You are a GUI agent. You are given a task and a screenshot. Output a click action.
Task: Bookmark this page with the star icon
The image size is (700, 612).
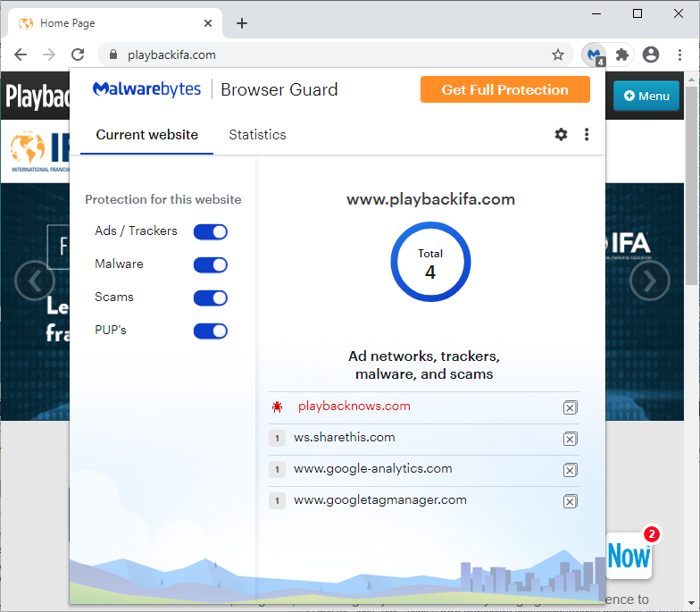557,54
